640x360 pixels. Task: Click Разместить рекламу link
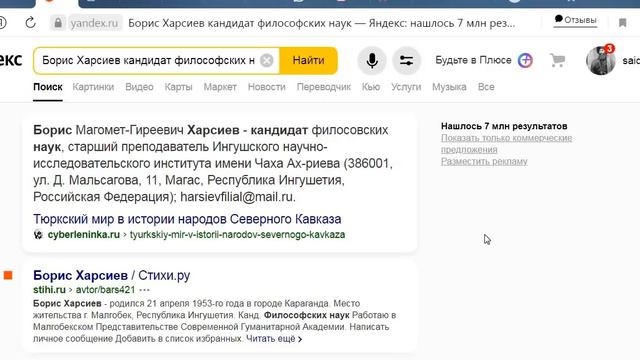484,161
